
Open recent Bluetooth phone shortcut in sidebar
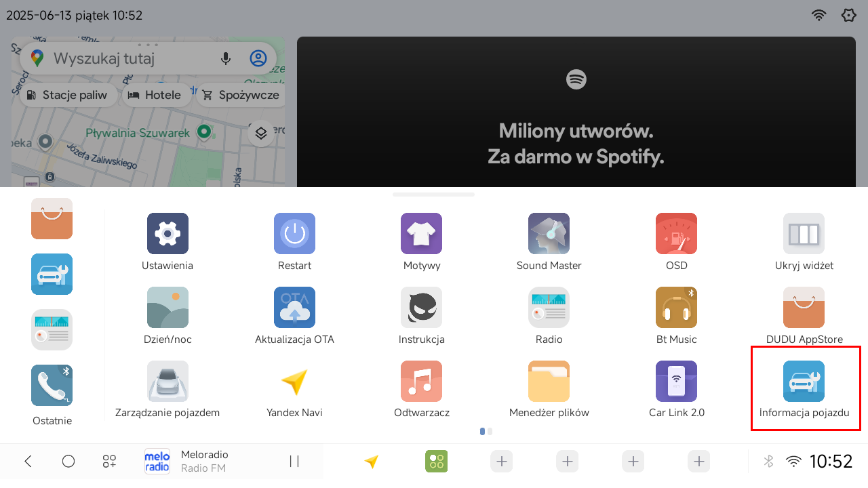[x=52, y=386]
